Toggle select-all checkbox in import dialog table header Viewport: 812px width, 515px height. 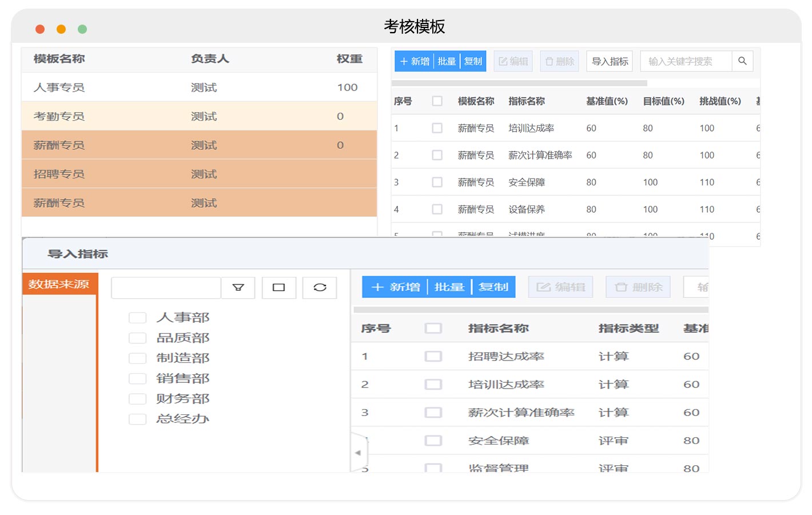point(433,328)
